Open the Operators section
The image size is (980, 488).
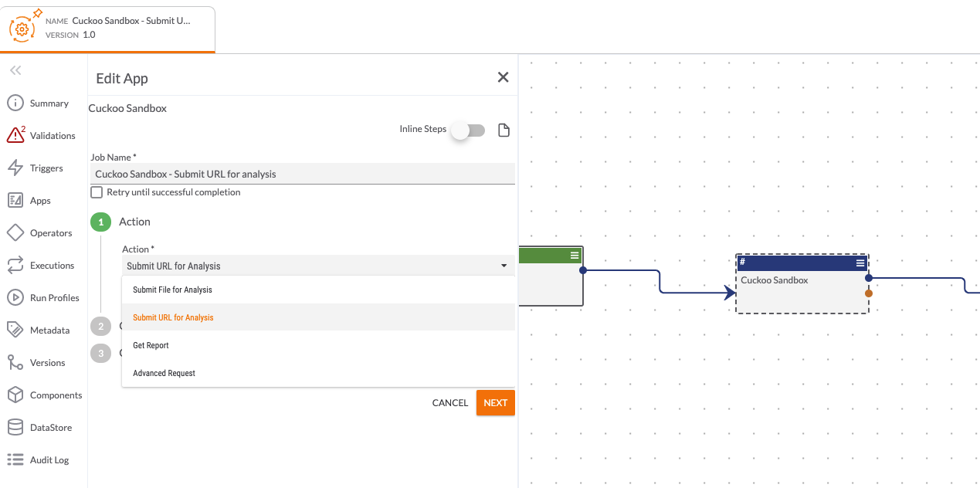click(51, 233)
